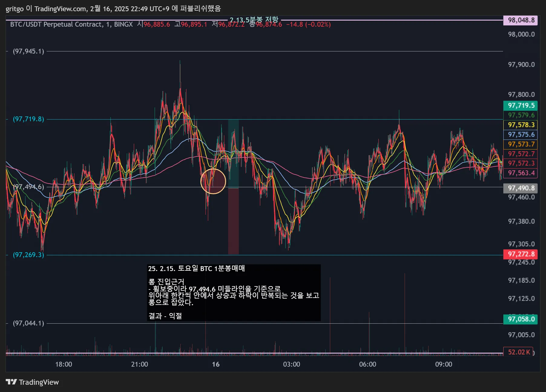
Task: Click the 97,185.0 price scale tick
Action: click(x=521, y=280)
